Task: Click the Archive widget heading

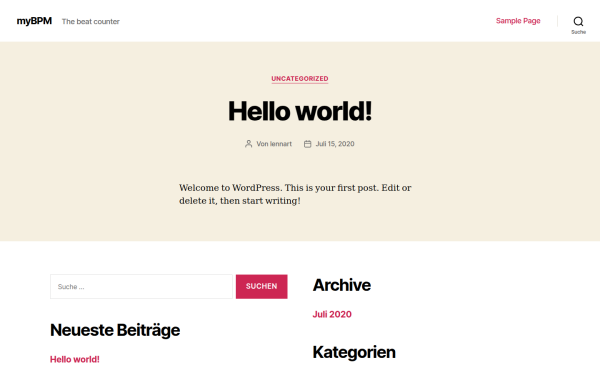Action: (x=341, y=285)
